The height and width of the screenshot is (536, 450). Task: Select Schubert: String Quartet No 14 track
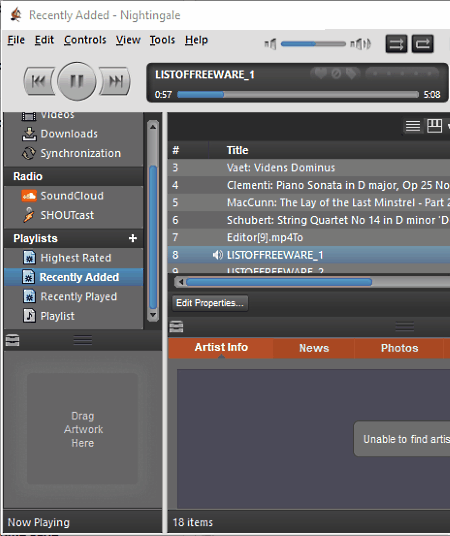[309, 220]
